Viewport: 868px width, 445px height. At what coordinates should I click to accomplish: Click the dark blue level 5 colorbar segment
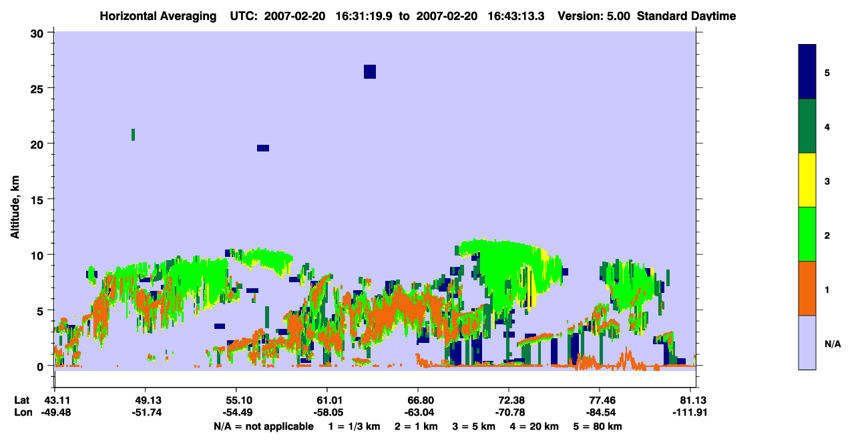click(807, 72)
